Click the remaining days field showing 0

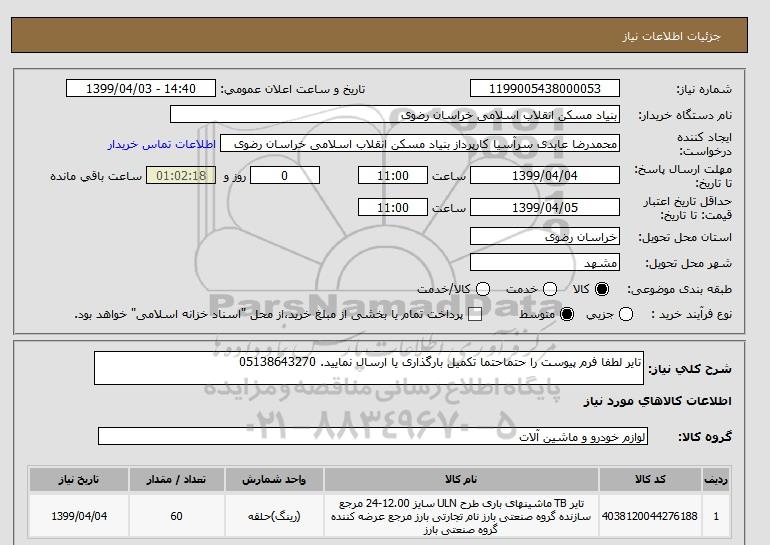[285, 175]
